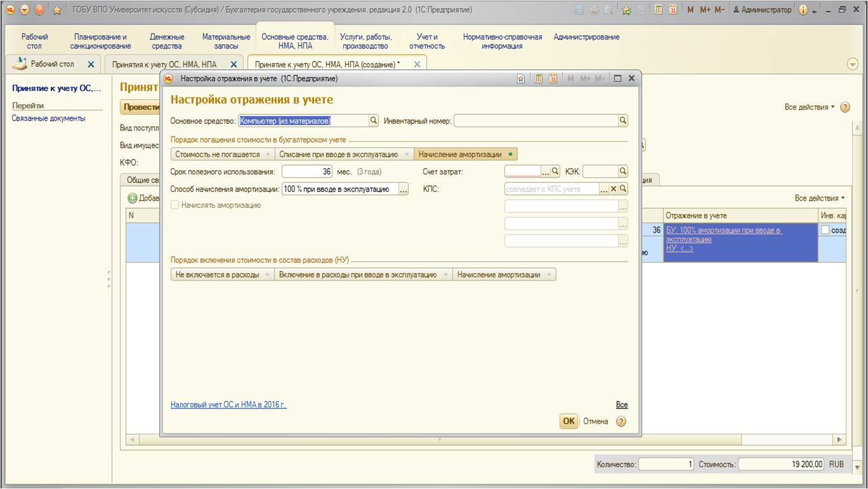Click the green Добавить plus icon in the table
This screenshot has height=489, width=868.
click(133, 198)
